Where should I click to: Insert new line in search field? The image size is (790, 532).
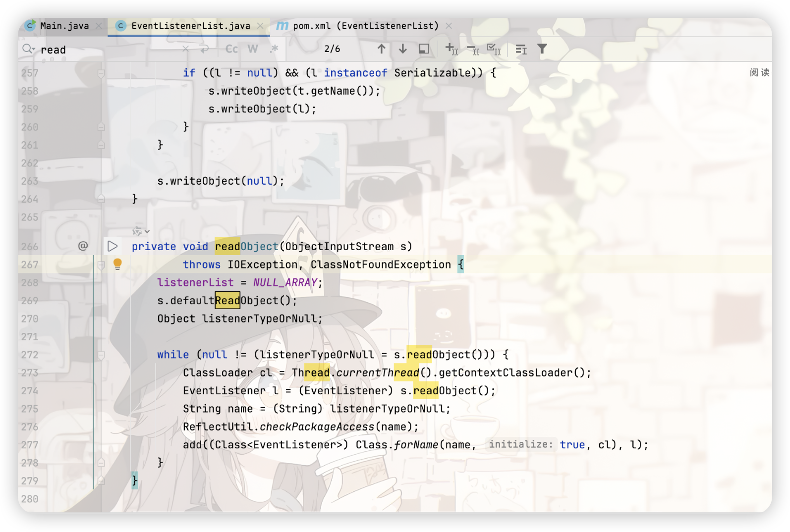pos(204,49)
